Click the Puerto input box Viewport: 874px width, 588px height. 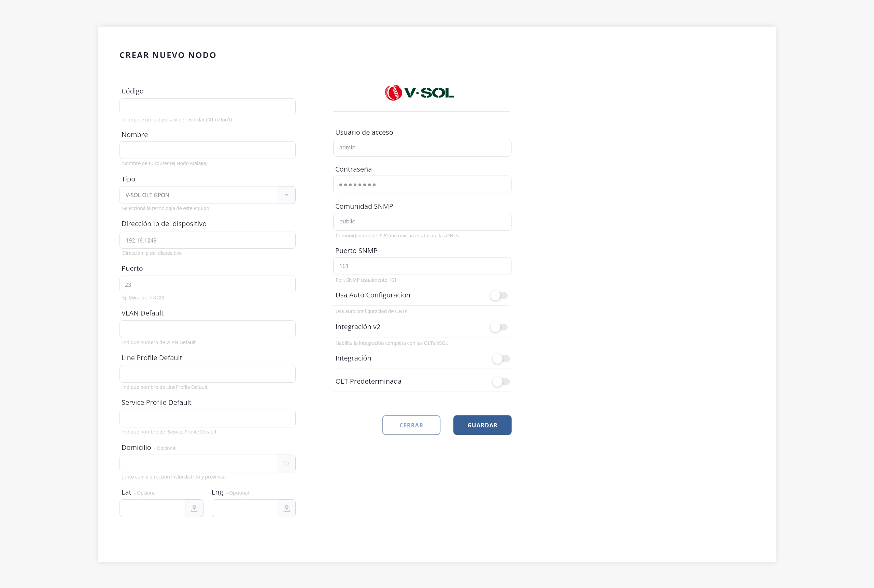(x=207, y=285)
